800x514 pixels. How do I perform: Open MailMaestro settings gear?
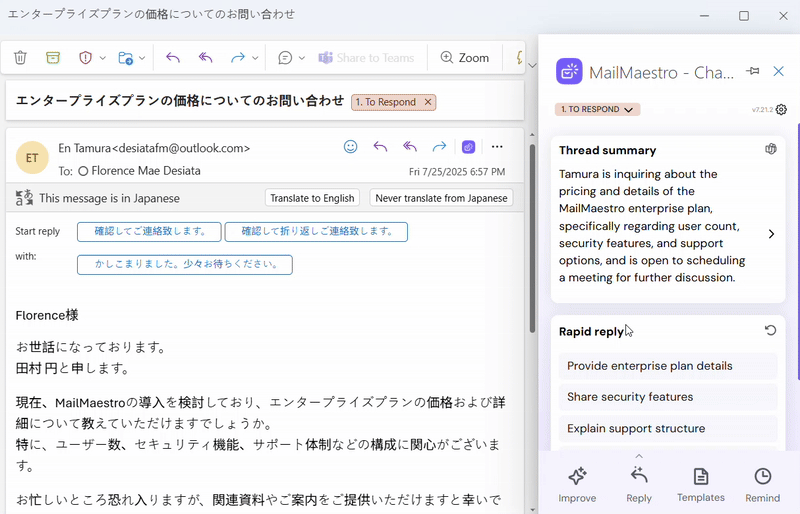781,110
